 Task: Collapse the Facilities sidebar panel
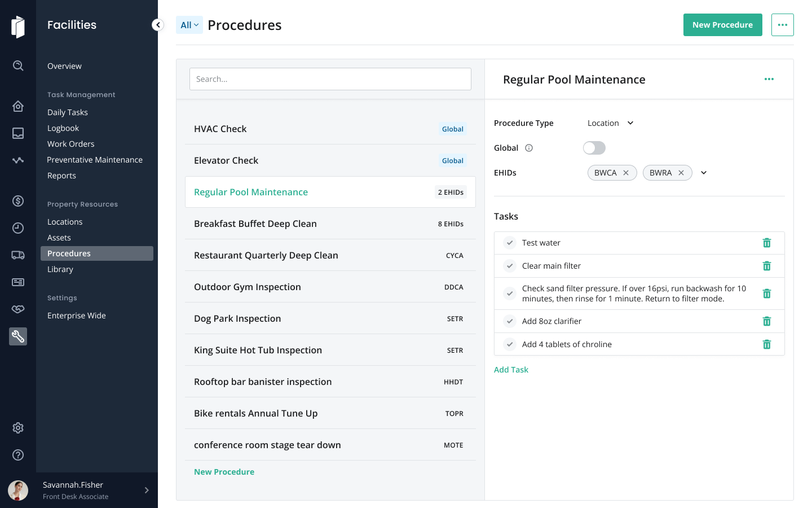click(158, 25)
